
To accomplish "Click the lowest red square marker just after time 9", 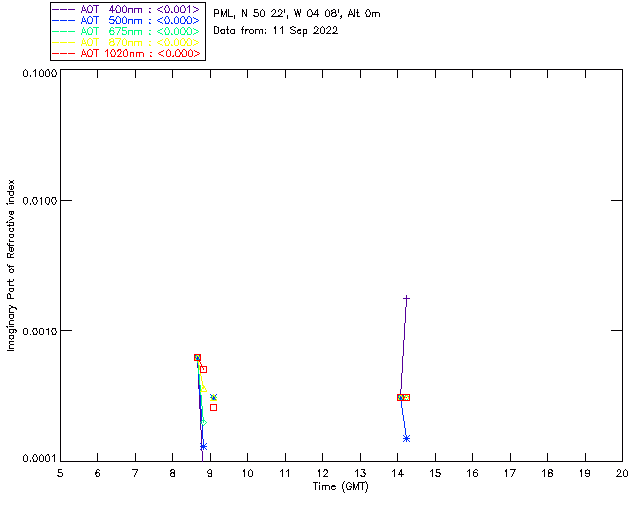I will pyautogui.click(x=213, y=407).
